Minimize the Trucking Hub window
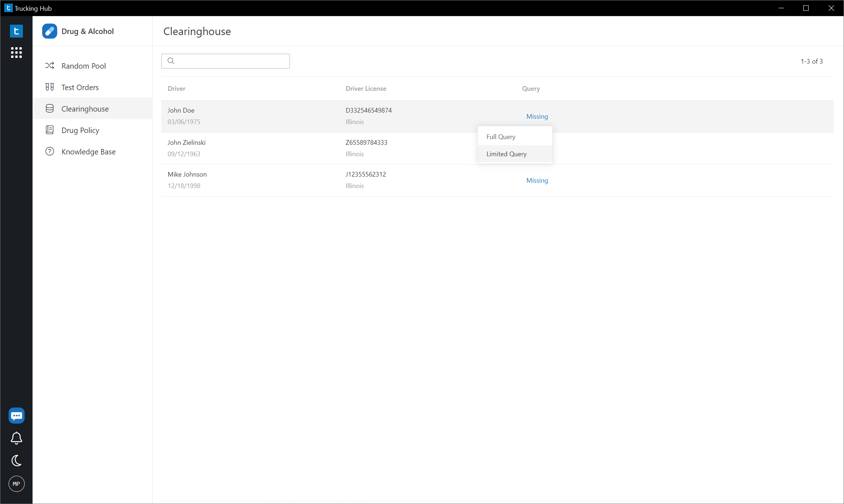This screenshot has height=504, width=844. [781, 8]
